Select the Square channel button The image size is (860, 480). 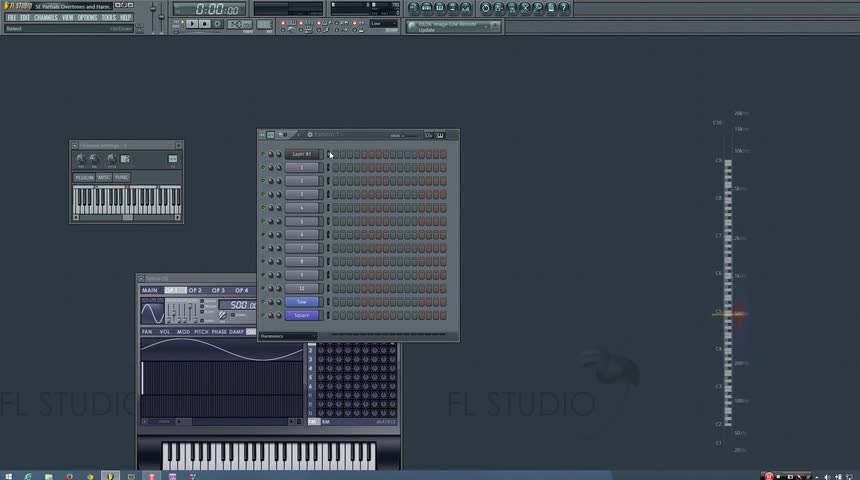(302, 315)
